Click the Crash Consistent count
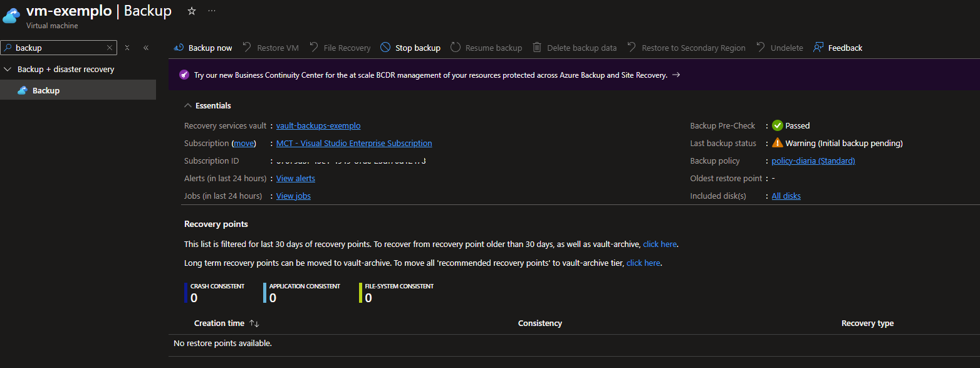The height and width of the screenshot is (368, 980). (194, 298)
